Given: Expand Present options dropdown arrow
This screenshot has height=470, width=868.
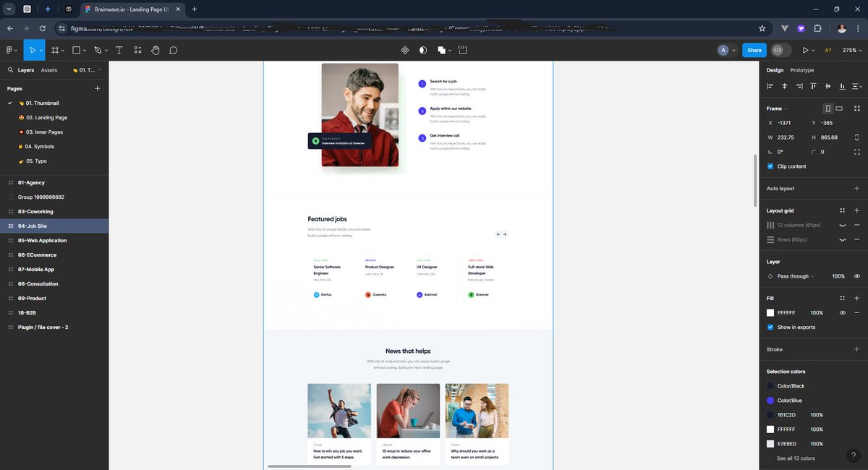Looking at the screenshot, I should click(x=814, y=50).
